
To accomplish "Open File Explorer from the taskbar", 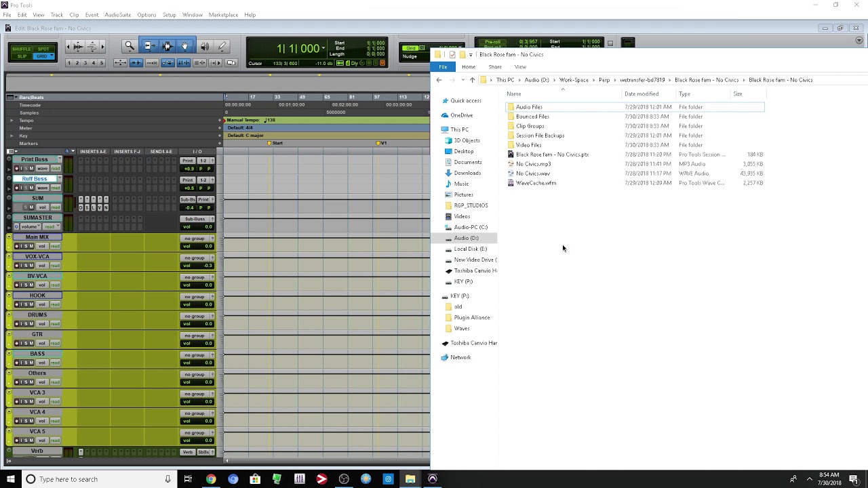I will tap(410, 479).
